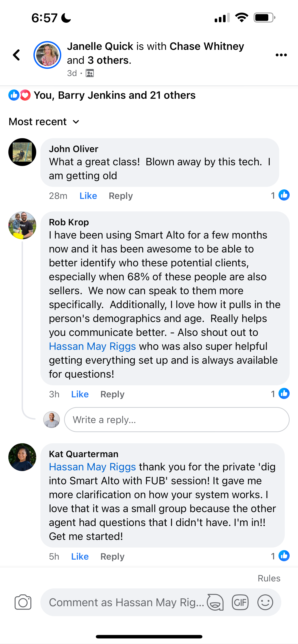This screenshot has height=644, width=298.
Task: Open the GIF picker icon
Action: click(240, 602)
